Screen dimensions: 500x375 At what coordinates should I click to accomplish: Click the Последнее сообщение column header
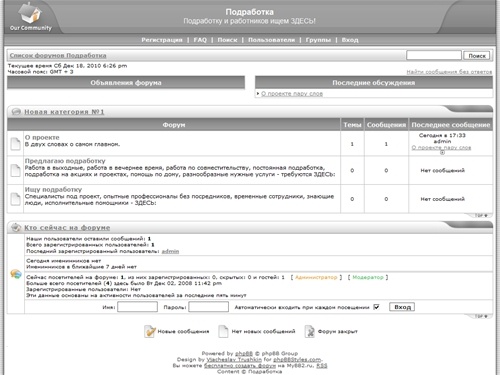451,125
